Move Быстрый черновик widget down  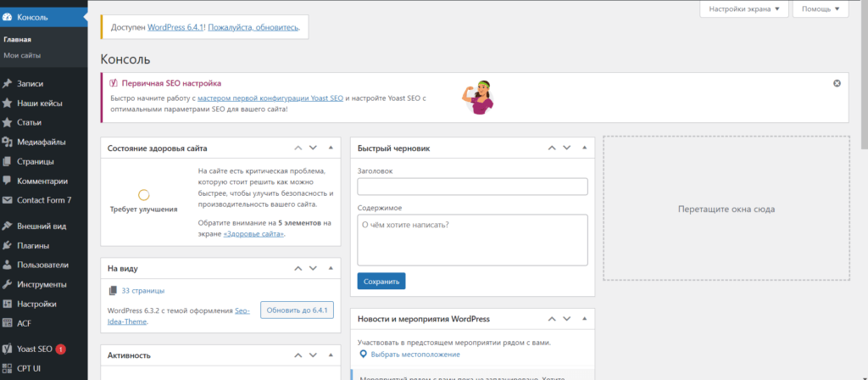pyautogui.click(x=566, y=148)
